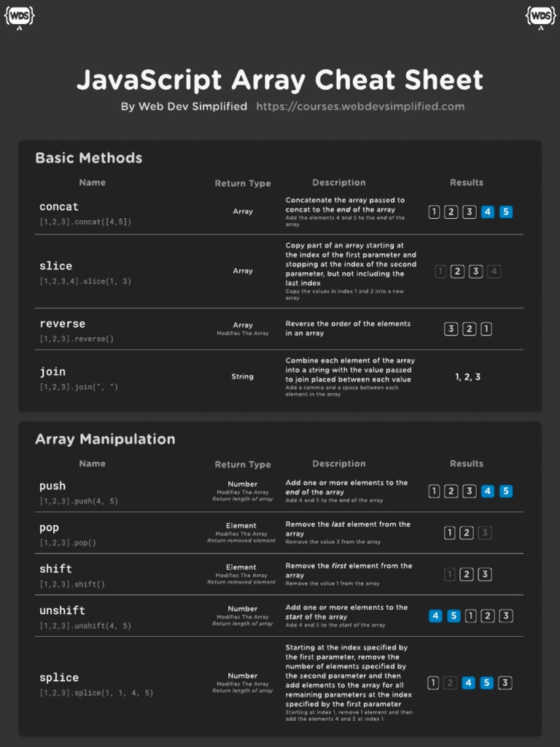Viewport: 560px width, 747px height.
Task: Click the 3 box in the reverse results
Action: pos(451,329)
